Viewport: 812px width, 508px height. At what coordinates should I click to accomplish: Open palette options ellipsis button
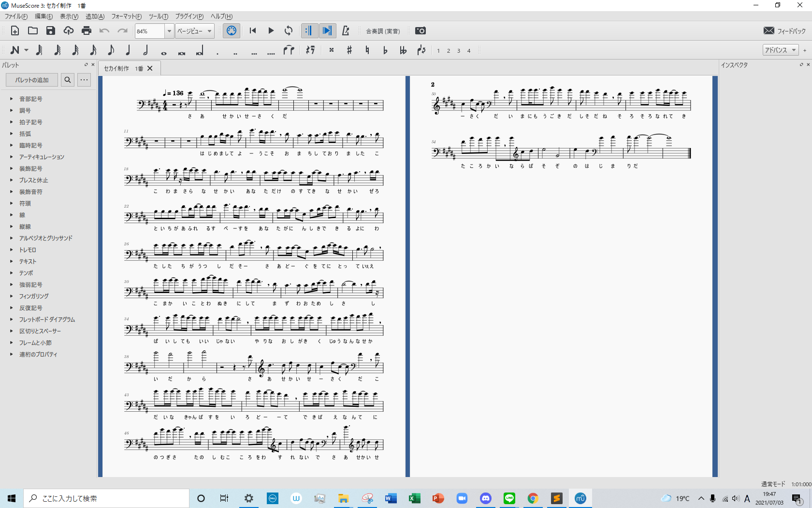[x=84, y=80]
